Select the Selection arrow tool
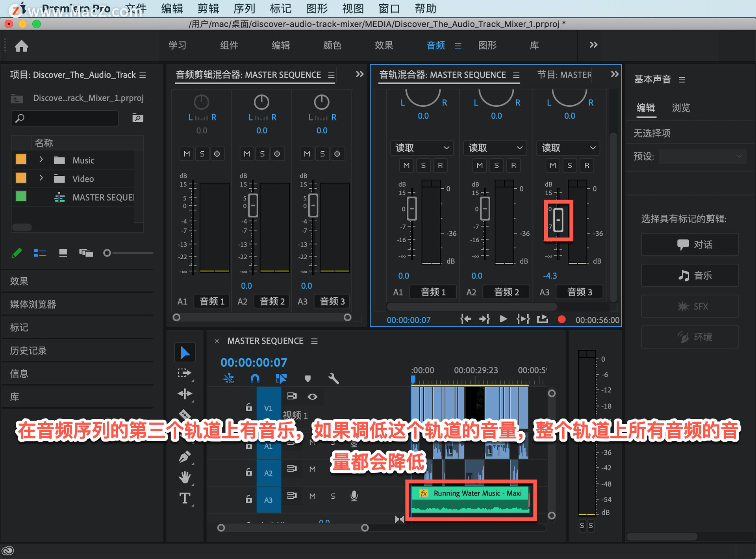 tap(185, 353)
